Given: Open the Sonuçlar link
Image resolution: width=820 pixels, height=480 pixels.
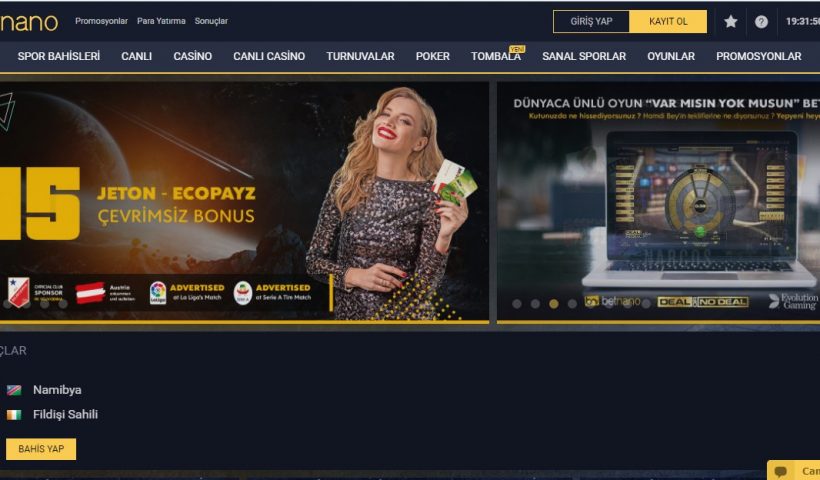Looking at the screenshot, I should 211,21.
